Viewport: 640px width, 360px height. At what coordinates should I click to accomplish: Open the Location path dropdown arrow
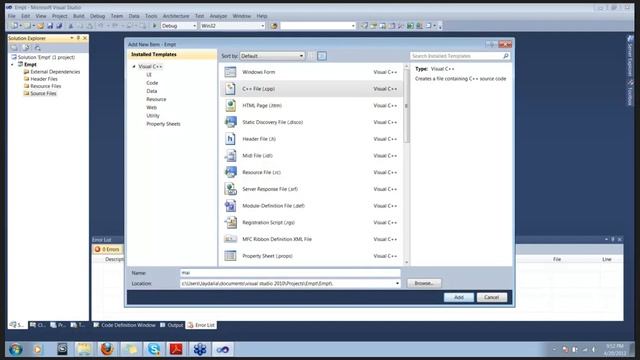pyautogui.click(x=397, y=283)
